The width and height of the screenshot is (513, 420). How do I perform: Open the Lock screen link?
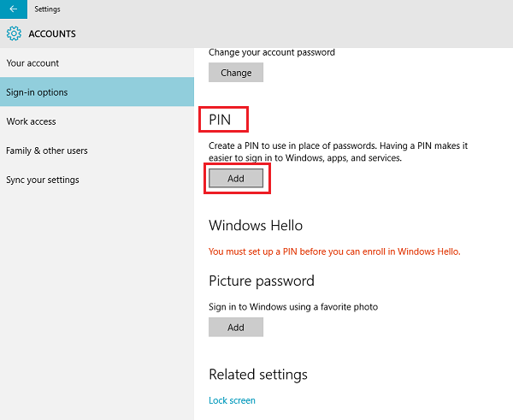[x=232, y=400]
